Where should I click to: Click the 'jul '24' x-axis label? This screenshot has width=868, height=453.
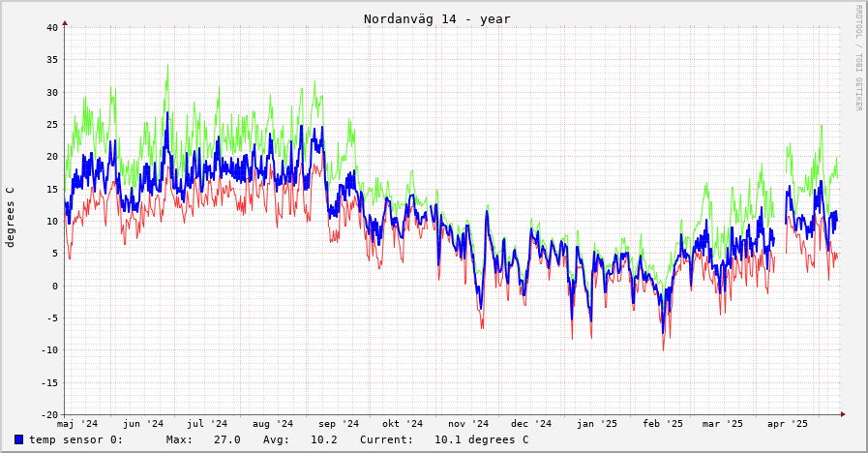[x=207, y=424]
